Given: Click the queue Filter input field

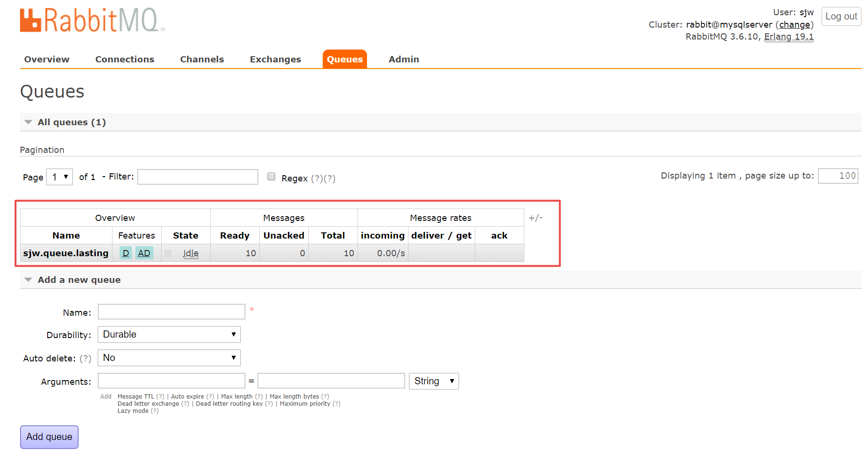Looking at the screenshot, I should [198, 177].
